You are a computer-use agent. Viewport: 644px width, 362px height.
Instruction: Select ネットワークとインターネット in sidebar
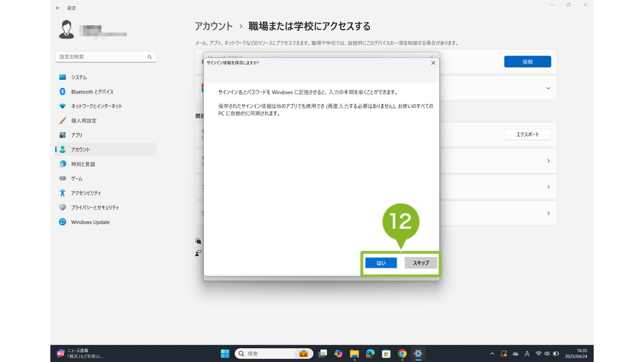pos(96,106)
